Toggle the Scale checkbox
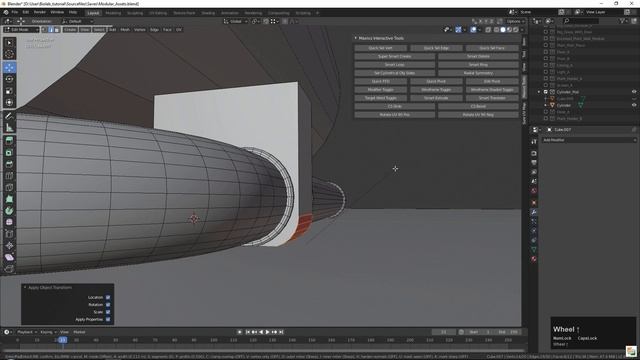Viewport: 640px width, 360px height. click(x=108, y=312)
